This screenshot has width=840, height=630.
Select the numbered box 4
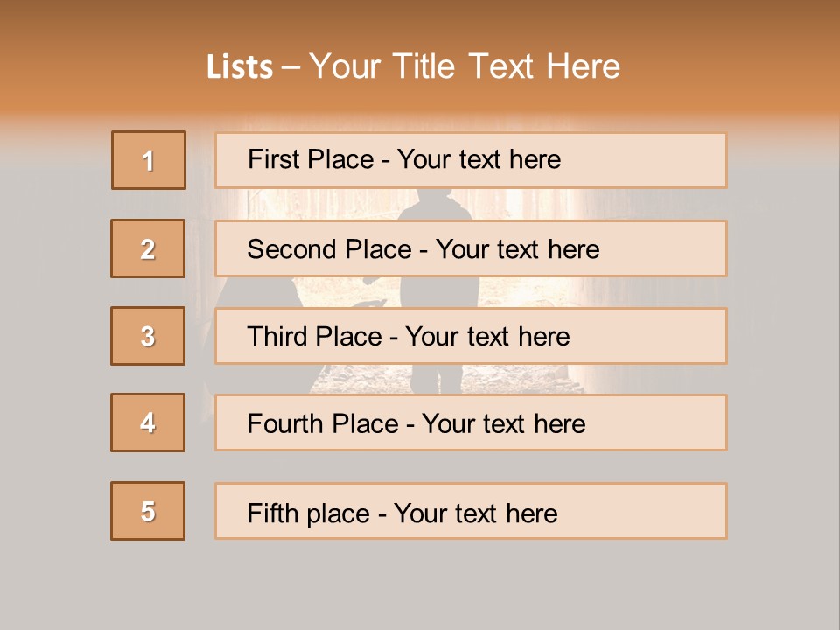[x=148, y=423]
